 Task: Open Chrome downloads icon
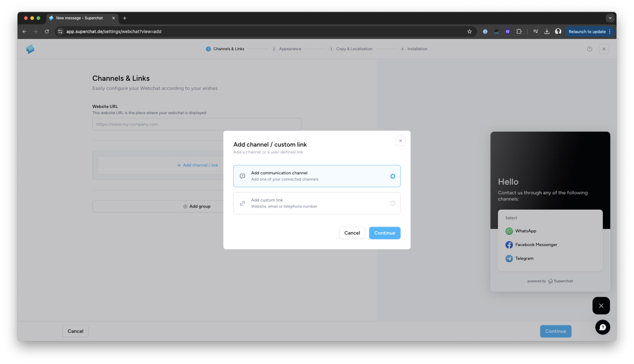[x=547, y=32]
